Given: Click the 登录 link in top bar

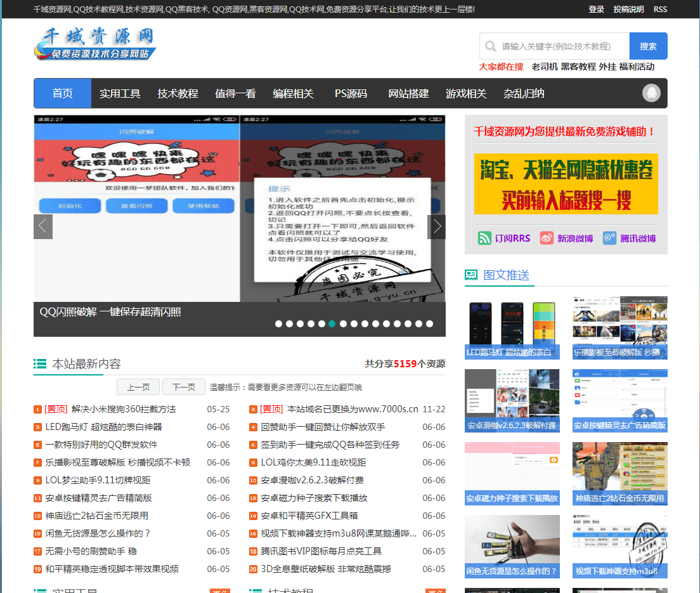Looking at the screenshot, I should pyautogui.click(x=596, y=10).
